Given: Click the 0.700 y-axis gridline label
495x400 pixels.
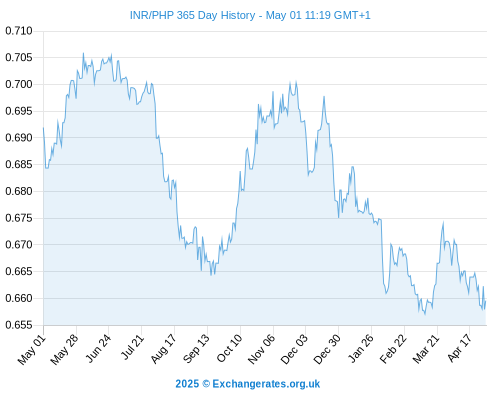Looking at the screenshot, I should click(19, 84).
